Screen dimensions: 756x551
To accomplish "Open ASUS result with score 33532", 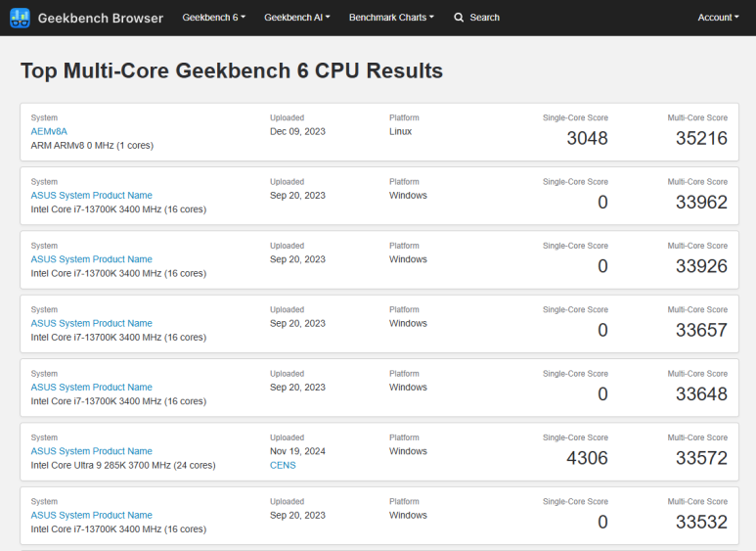I will coord(92,515).
